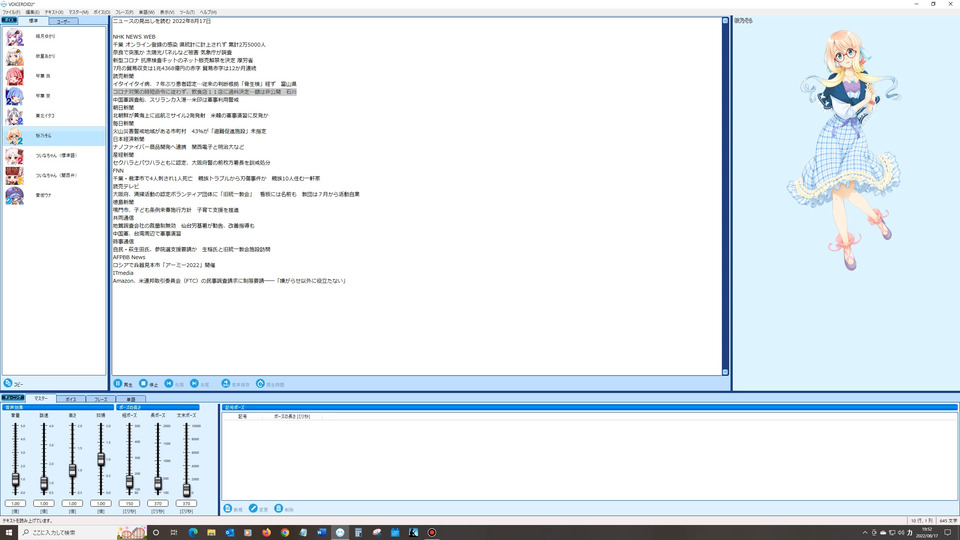Open the ヘルプ menu
The height and width of the screenshot is (540, 960).
(208, 12)
